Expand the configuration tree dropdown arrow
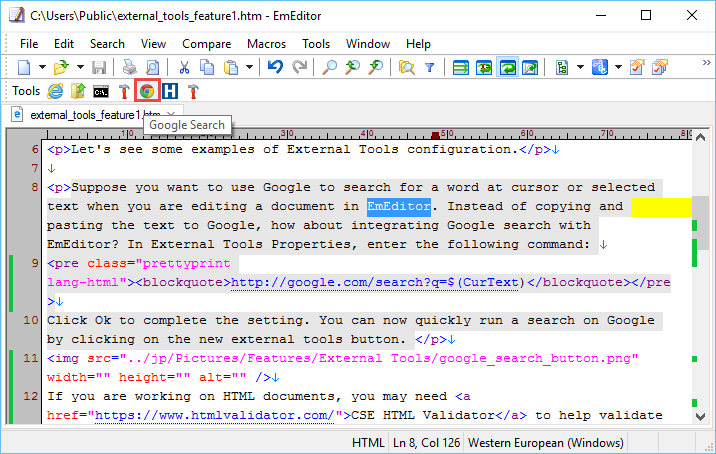 coord(580,68)
